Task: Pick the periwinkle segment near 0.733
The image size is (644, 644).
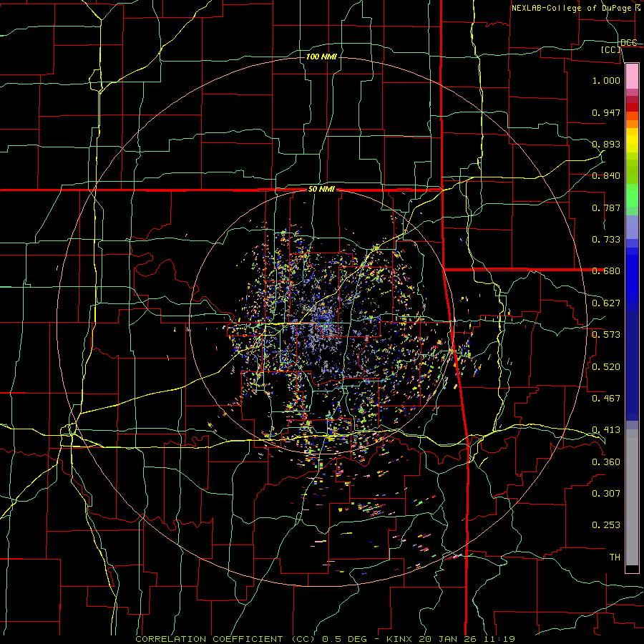Action: click(632, 227)
